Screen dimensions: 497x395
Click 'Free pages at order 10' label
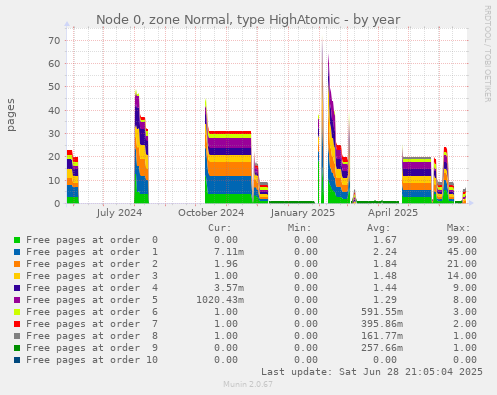click(92, 360)
